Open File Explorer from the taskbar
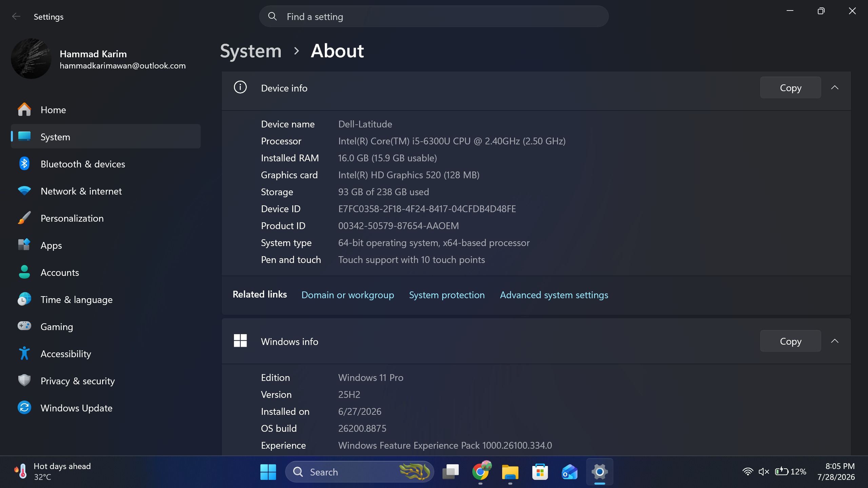Viewport: 868px width, 488px height. tap(510, 472)
